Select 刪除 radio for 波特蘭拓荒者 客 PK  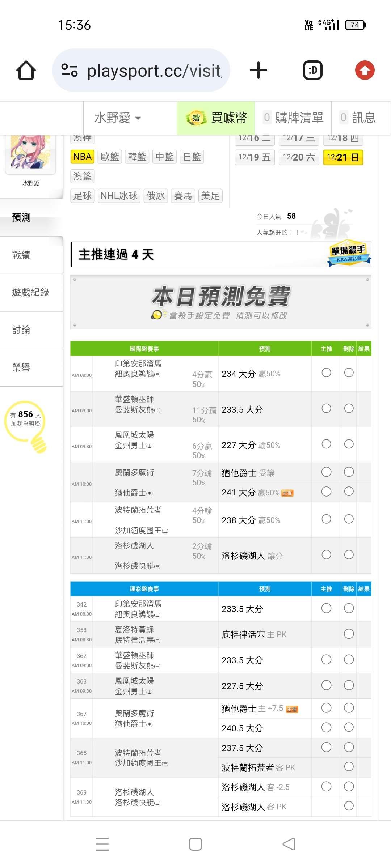click(349, 767)
